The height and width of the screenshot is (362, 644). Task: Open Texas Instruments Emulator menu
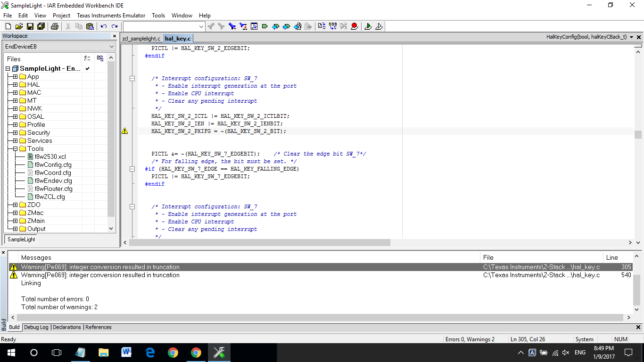click(111, 16)
